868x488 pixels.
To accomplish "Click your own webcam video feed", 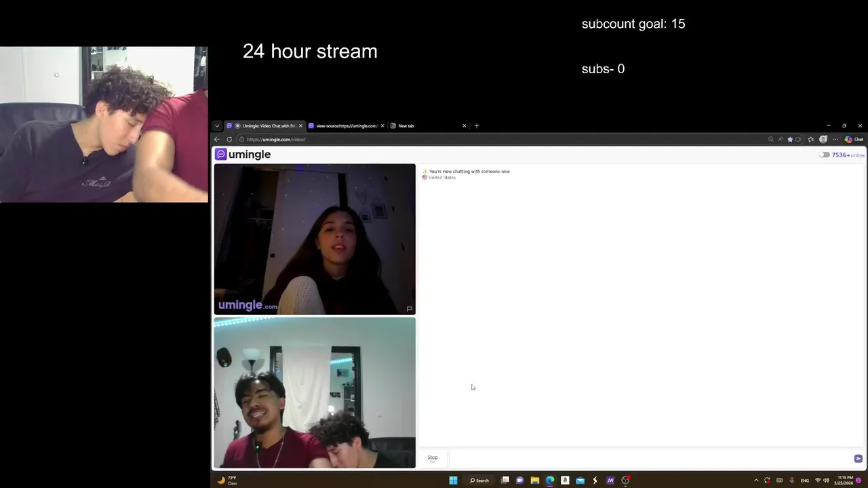I will pyautogui.click(x=315, y=393).
